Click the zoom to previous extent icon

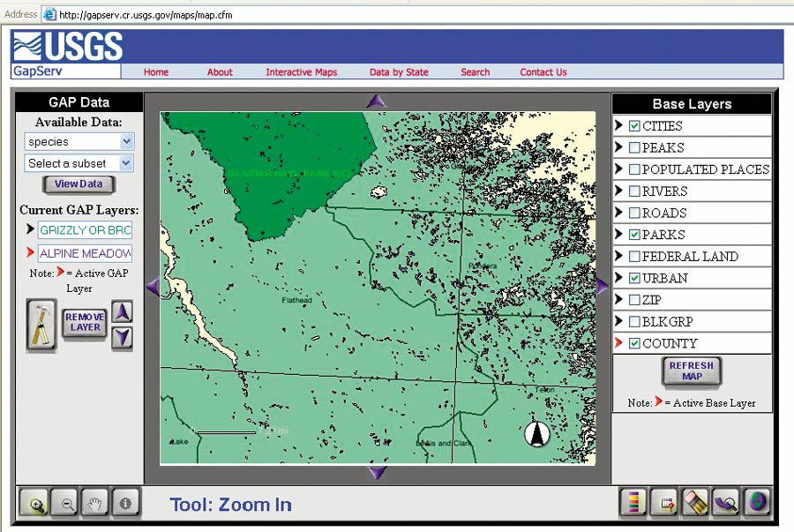pyautogui.click(x=726, y=502)
